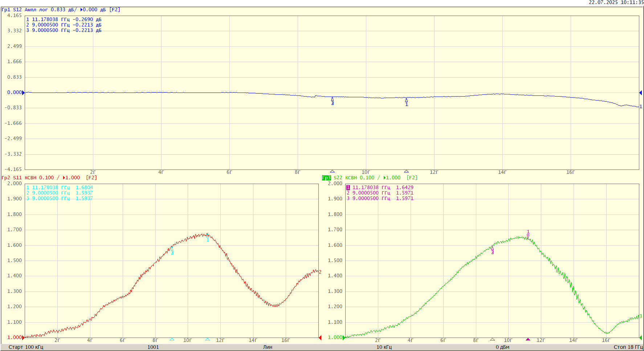Click the highlighted Гр3 trace indicator
The width and height of the screenshot is (644, 351).
coord(326,178)
